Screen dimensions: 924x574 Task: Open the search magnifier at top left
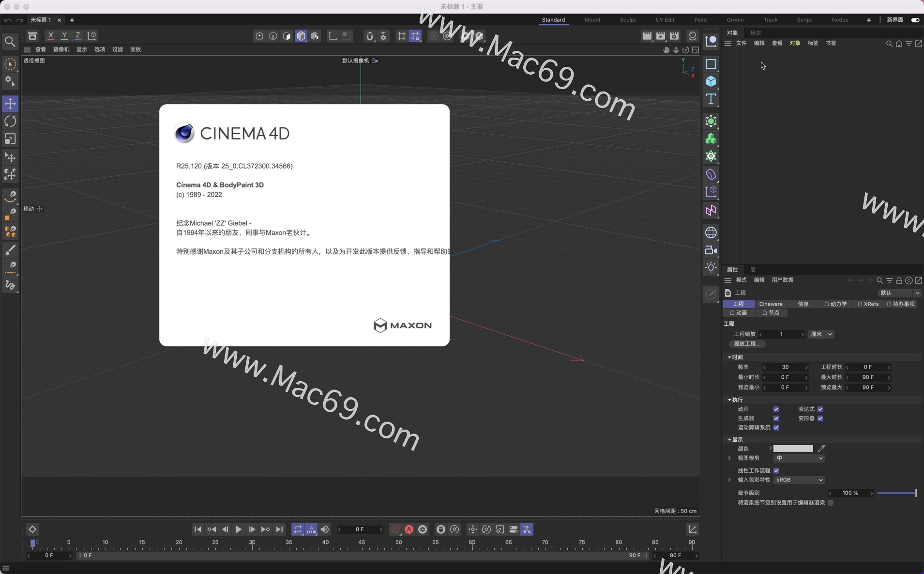10,42
